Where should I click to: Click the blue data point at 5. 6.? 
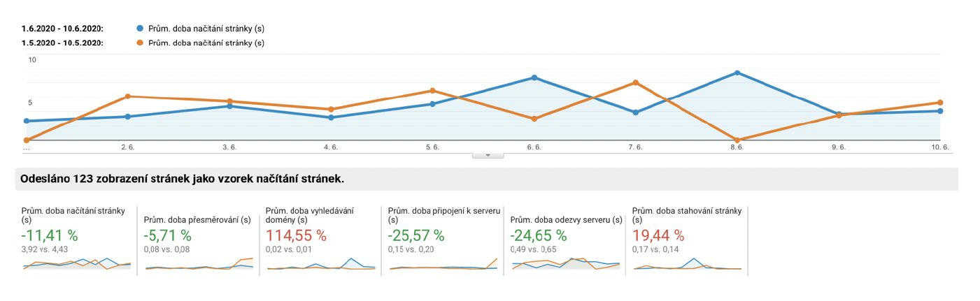[x=432, y=104]
